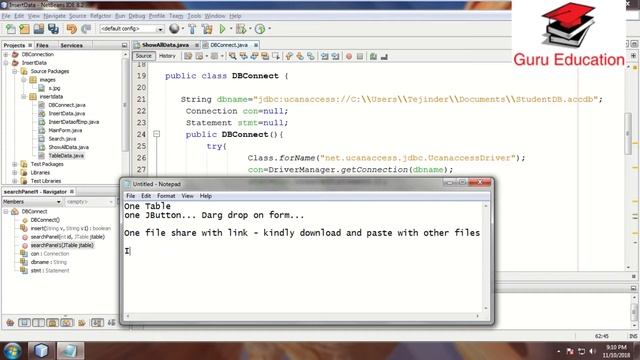Toggle Show Inner Classes filter in Navigator
The image size is (640, 360).
point(67,323)
